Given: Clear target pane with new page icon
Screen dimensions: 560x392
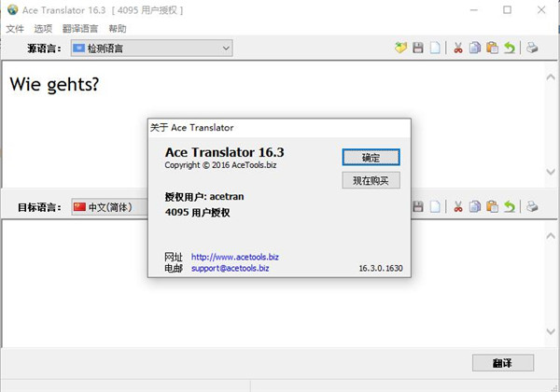Looking at the screenshot, I should pyautogui.click(x=435, y=206).
